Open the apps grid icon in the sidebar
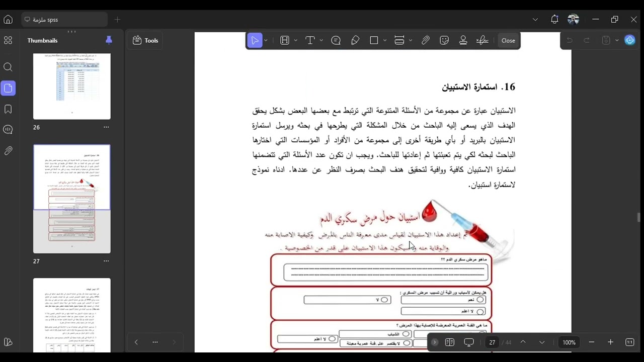This screenshot has width=644, height=362. point(8,41)
